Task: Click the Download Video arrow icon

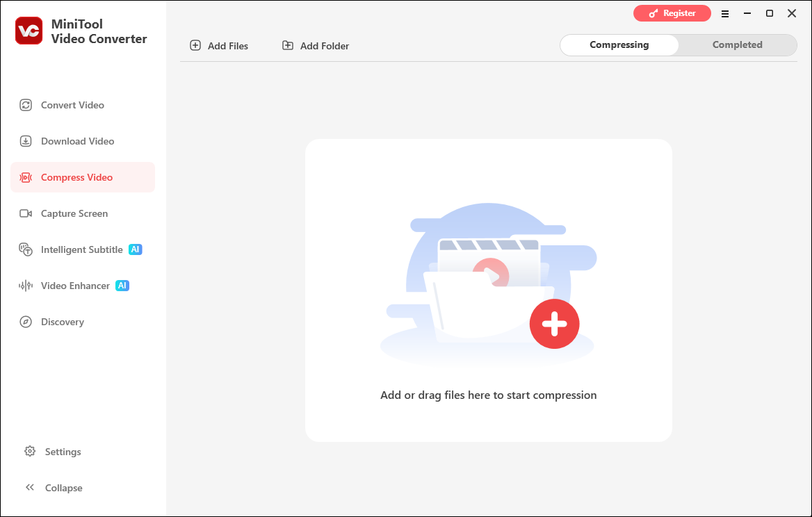Action: [x=25, y=141]
